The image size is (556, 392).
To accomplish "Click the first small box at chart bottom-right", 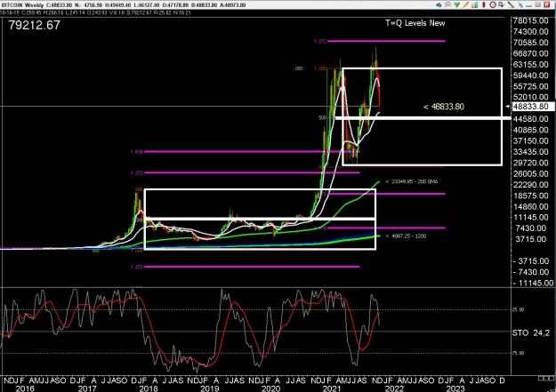I will pyautogui.click(x=541, y=379).
